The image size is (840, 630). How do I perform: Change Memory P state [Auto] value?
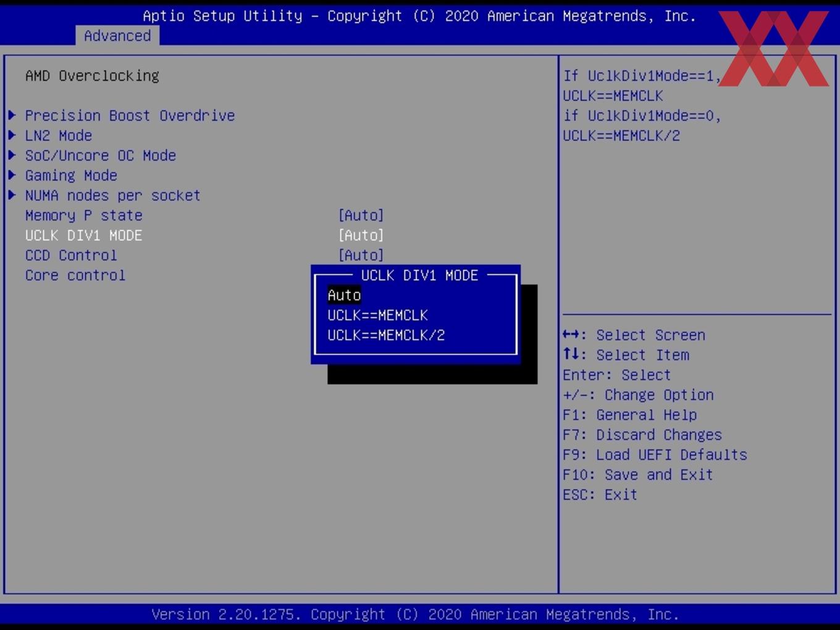click(361, 216)
